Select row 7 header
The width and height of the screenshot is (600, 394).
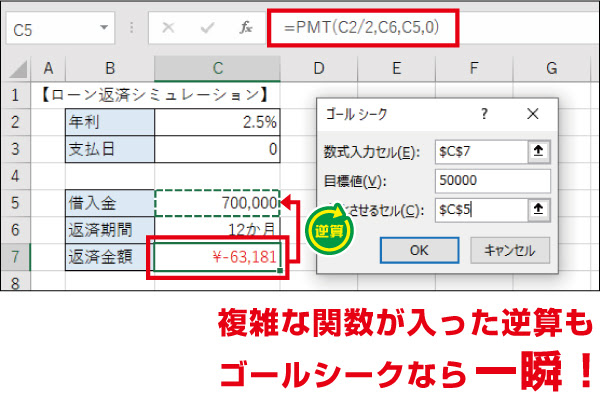tap(15, 257)
